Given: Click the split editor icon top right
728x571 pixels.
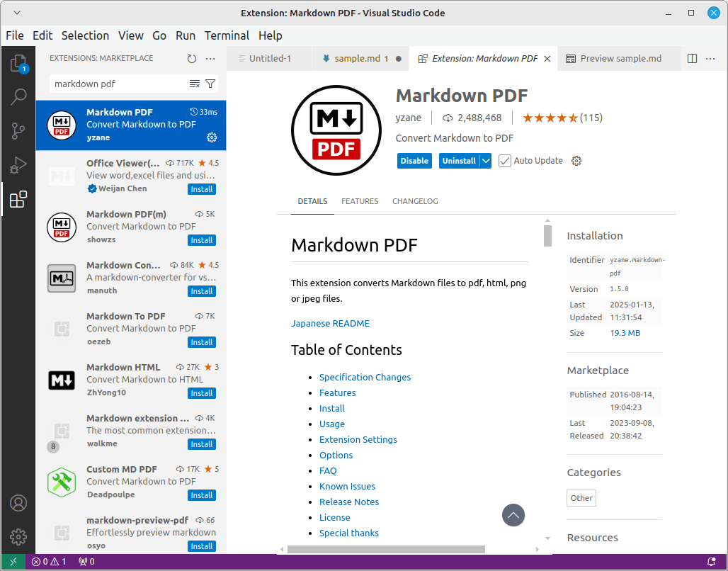Looking at the screenshot, I should pos(691,58).
